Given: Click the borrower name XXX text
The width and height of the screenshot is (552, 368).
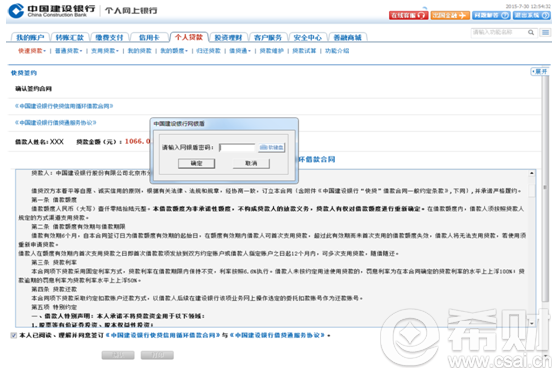Looking at the screenshot, I should tap(57, 142).
